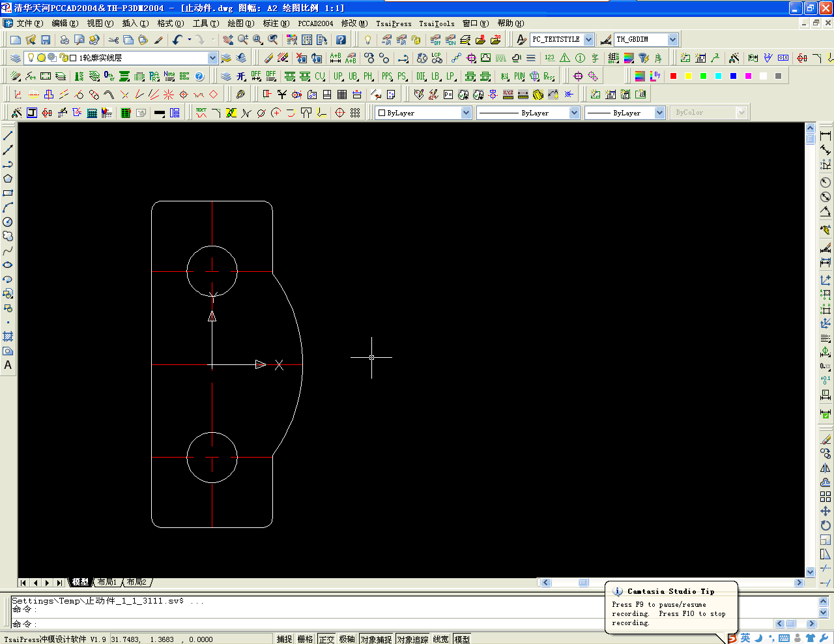The height and width of the screenshot is (644, 834).
Task: Select the Polygon draw tool
Action: (8, 179)
